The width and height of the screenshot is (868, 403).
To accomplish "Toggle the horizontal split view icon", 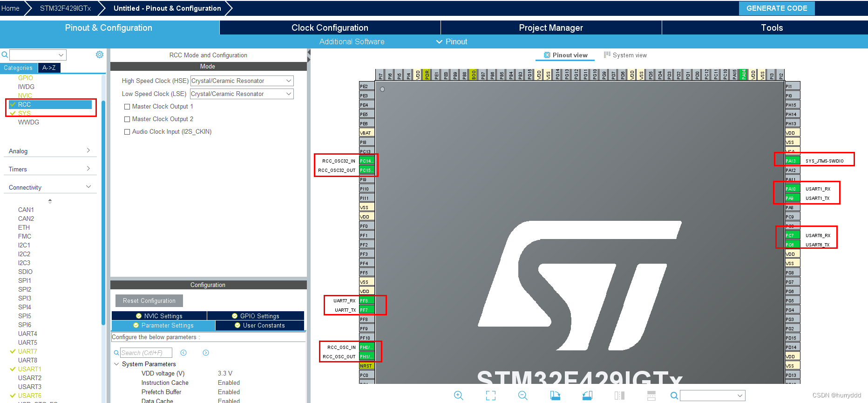I will point(651,396).
